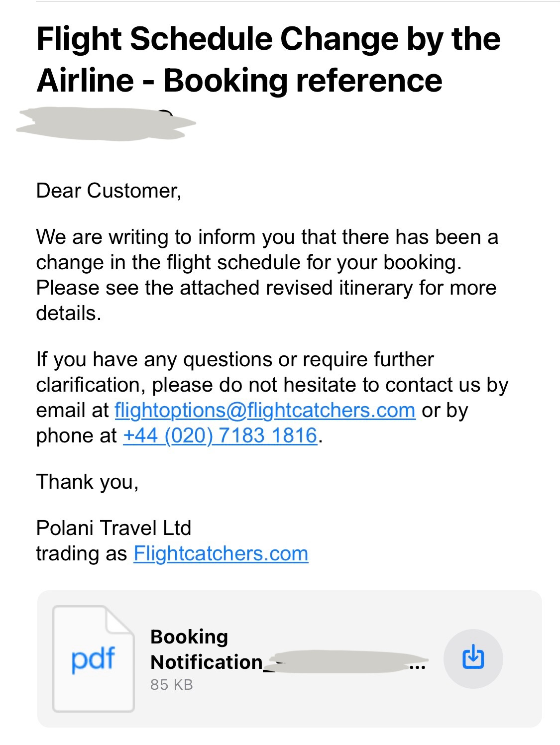The height and width of the screenshot is (745, 560).
Task: Tap the 'If you have any questions' line
Action: (235, 359)
